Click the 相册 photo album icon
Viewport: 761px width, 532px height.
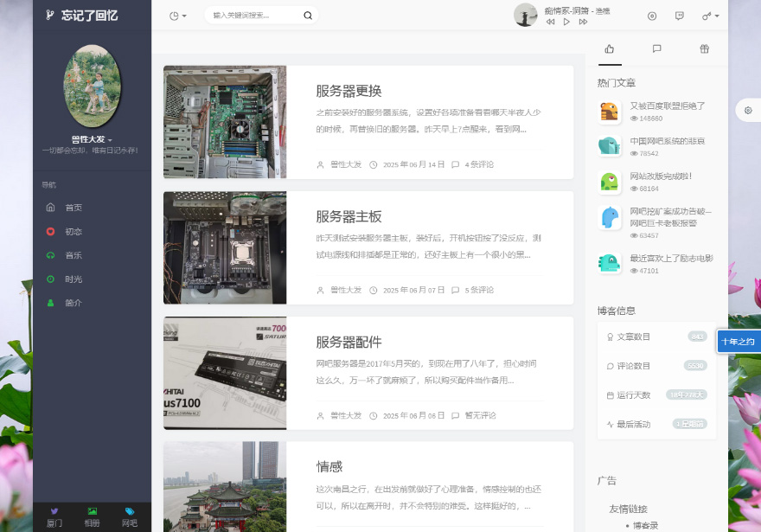[x=92, y=511]
